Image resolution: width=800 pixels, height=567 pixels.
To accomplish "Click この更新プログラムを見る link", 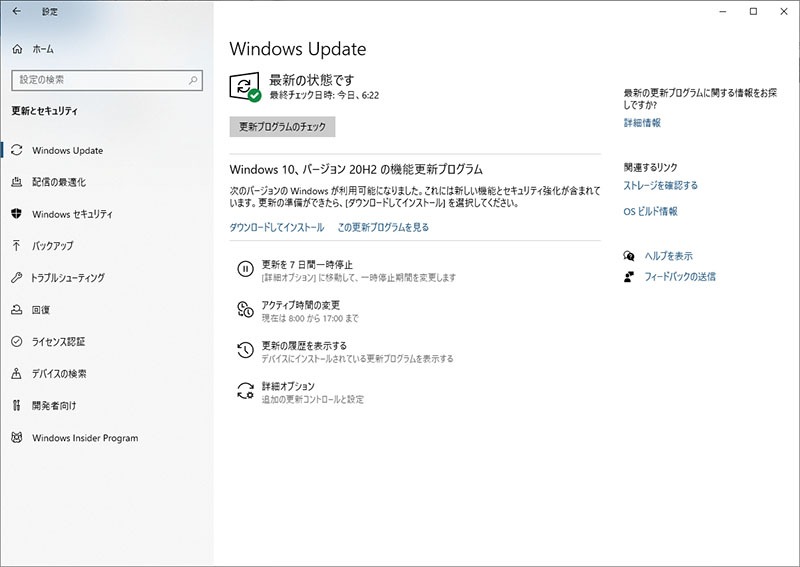I will pos(383,227).
